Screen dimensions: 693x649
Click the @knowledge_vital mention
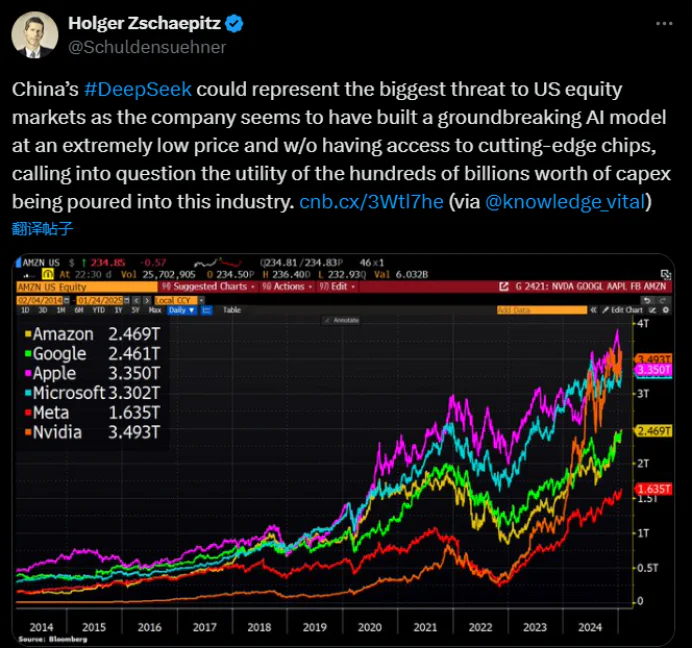tap(566, 202)
